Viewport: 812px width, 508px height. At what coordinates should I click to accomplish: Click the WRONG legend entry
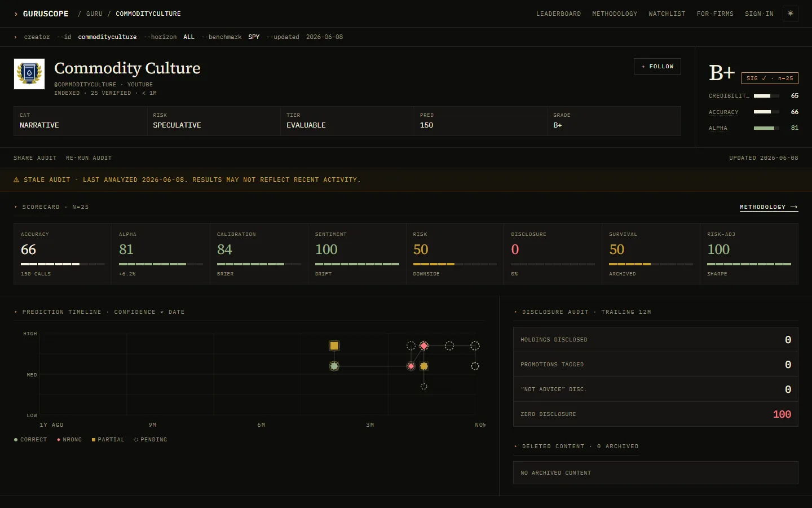pos(69,440)
